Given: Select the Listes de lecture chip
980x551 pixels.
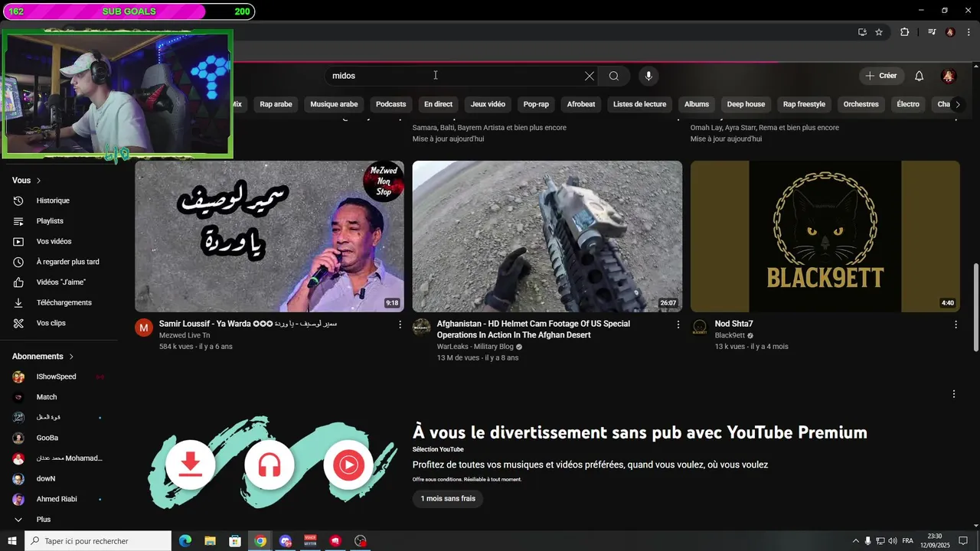Looking at the screenshot, I should [640, 104].
